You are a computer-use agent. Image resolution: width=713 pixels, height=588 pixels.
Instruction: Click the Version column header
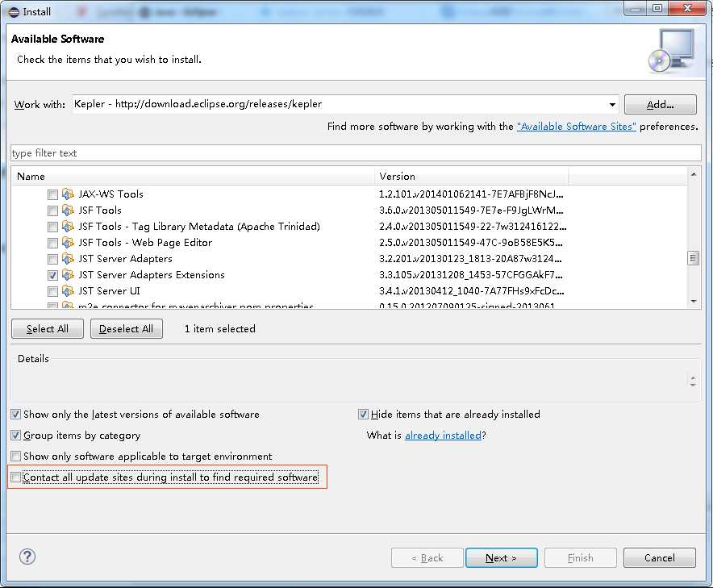(x=472, y=177)
